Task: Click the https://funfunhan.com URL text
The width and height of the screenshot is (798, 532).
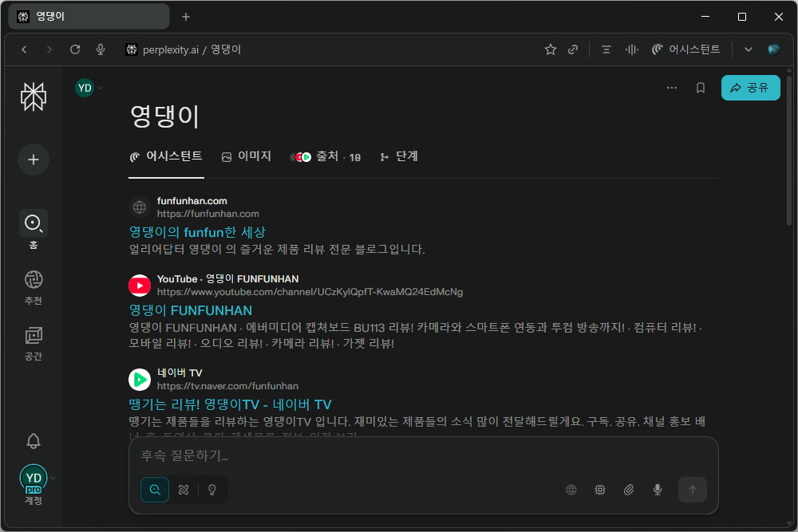Action: coord(208,214)
